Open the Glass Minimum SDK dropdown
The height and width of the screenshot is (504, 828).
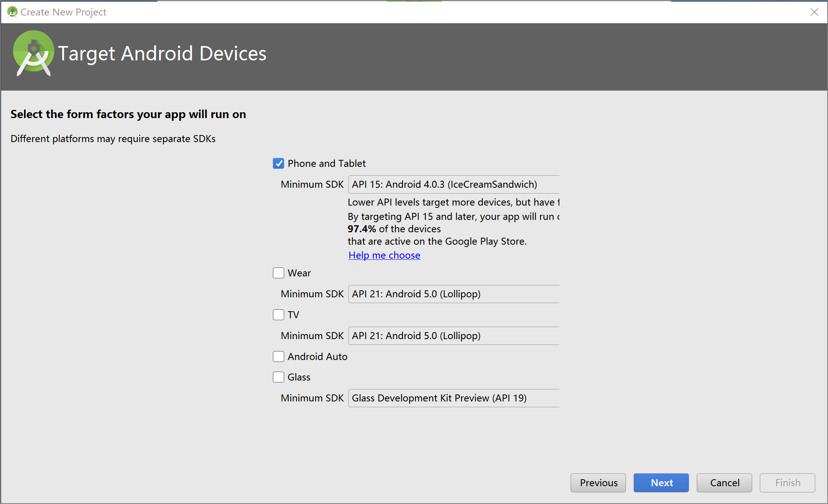point(454,398)
